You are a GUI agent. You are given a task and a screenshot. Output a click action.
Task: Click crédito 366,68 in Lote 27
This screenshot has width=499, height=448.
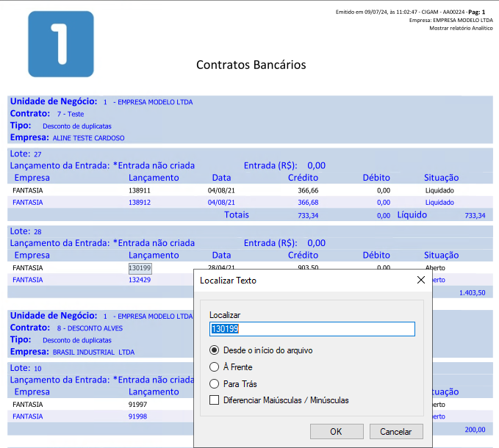pos(308,203)
